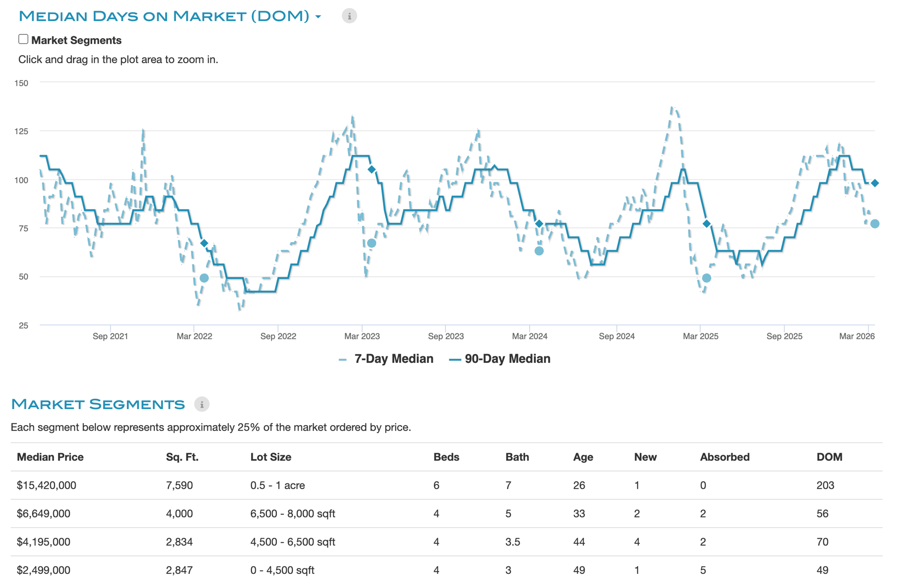The image size is (904, 588).
Task: Click the March 2023 circle marker on 7-Day line
Action: click(x=371, y=243)
